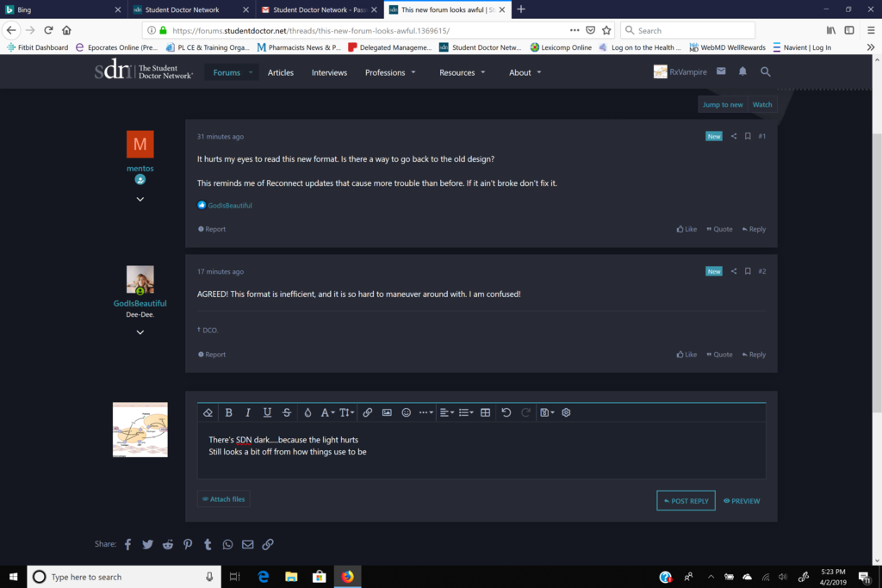The height and width of the screenshot is (588, 882).
Task: Open the font family dropdown in editor
Action: click(327, 412)
